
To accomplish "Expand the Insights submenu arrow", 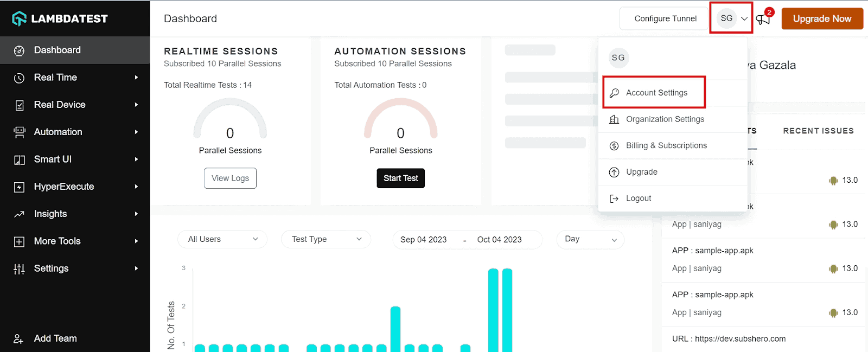I will [136, 214].
